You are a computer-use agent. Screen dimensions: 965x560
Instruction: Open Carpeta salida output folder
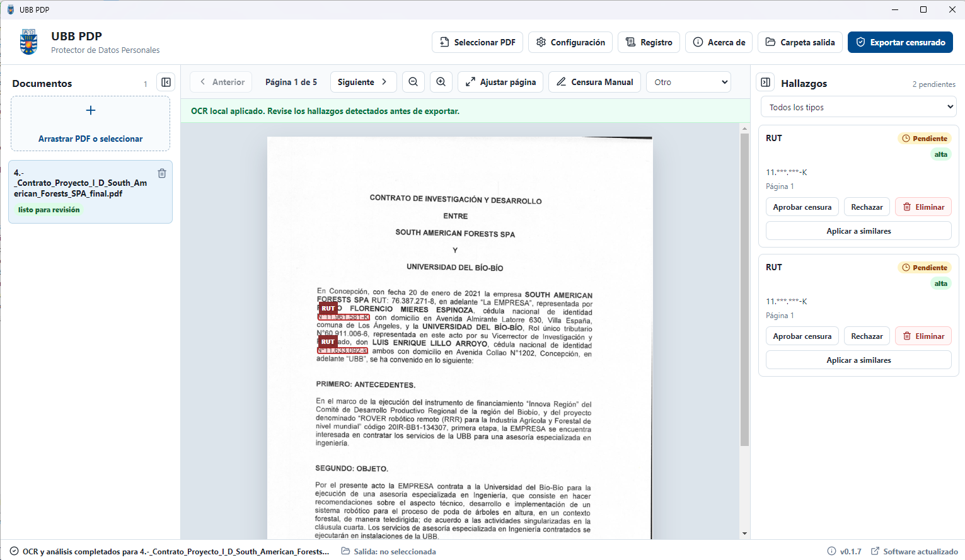coord(800,42)
